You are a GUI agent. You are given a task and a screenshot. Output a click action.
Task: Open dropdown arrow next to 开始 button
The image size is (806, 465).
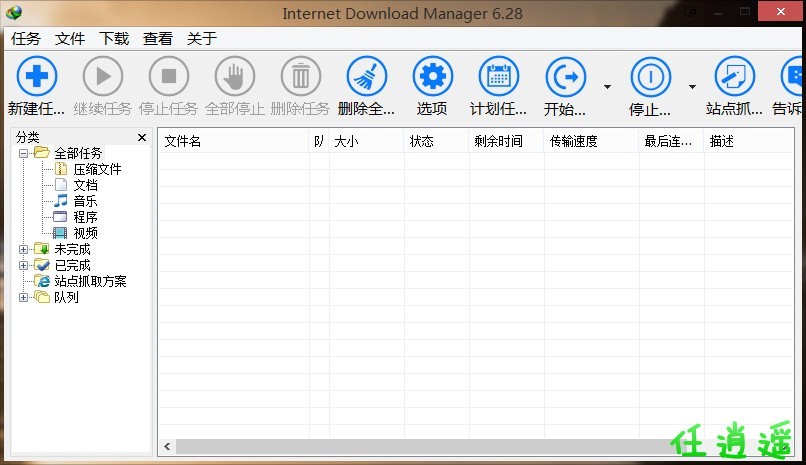coord(607,86)
